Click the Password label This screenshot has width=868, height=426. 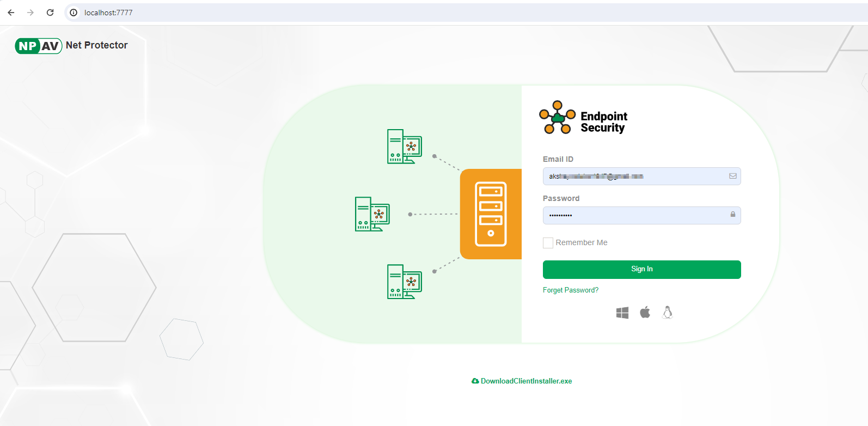point(561,198)
